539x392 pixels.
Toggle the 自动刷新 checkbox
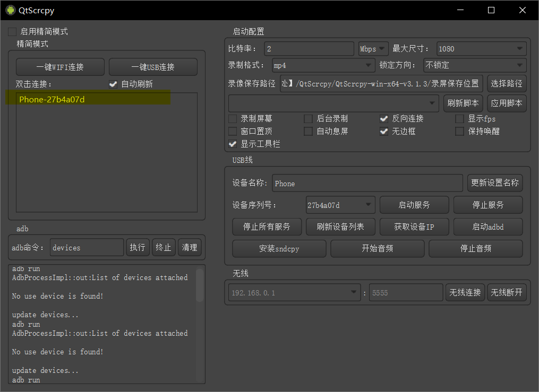click(113, 84)
